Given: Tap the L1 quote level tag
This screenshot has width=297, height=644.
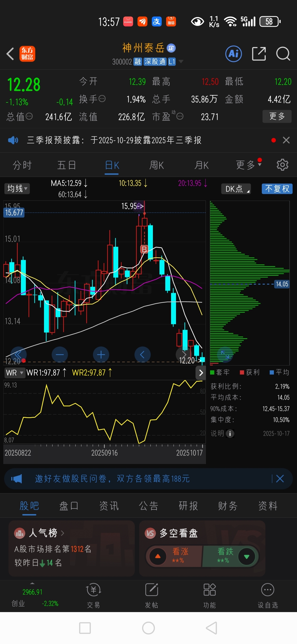Looking at the screenshot, I should pos(172,62).
